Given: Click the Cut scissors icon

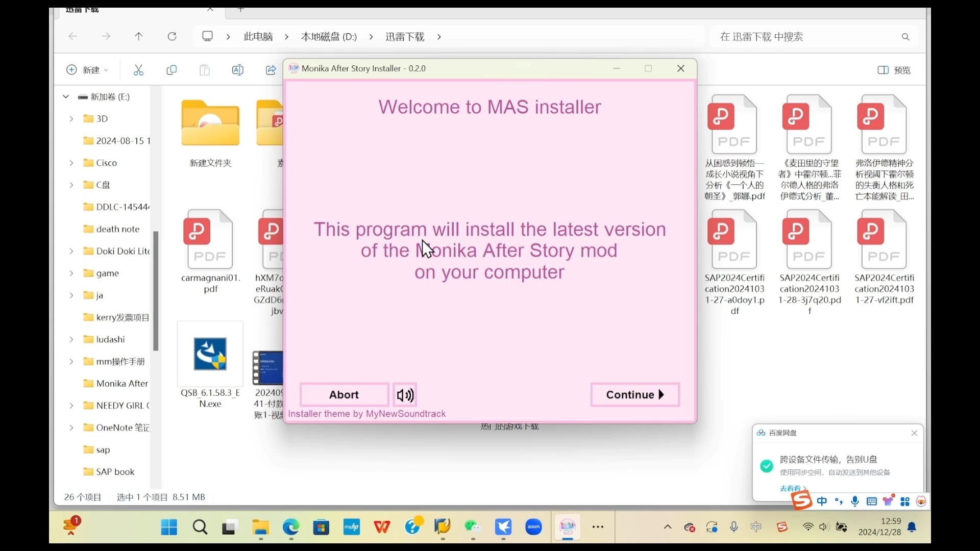Looking at the screenshot, I should (x=138, y=70).
